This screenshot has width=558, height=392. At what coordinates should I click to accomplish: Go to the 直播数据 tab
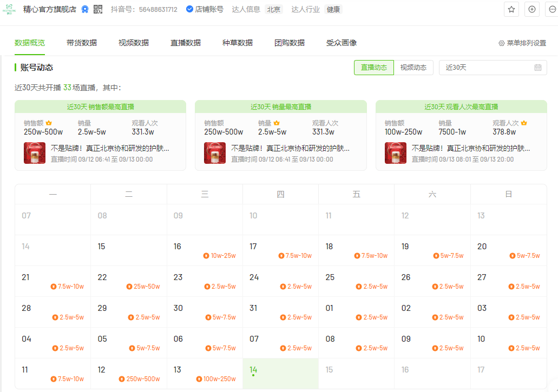pos(186,43)
